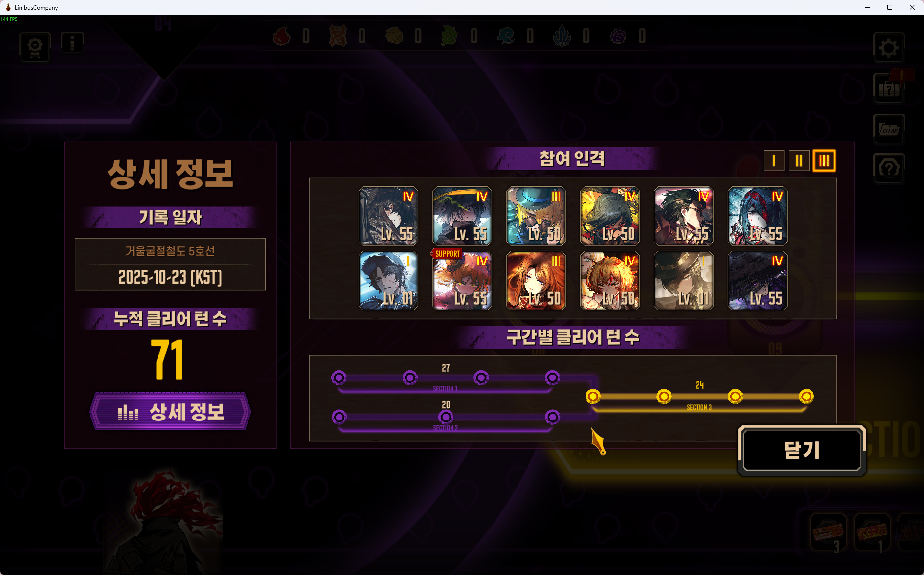
Task: Click the info icon in top-left
Action: coord(72,43)
